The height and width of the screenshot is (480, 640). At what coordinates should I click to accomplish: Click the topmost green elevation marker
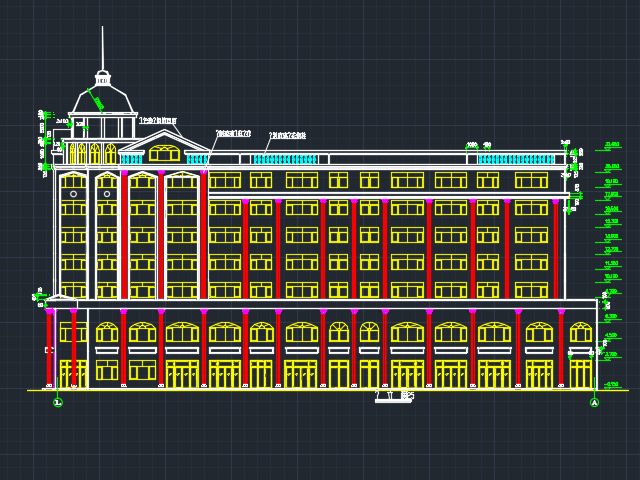(611, 145)
